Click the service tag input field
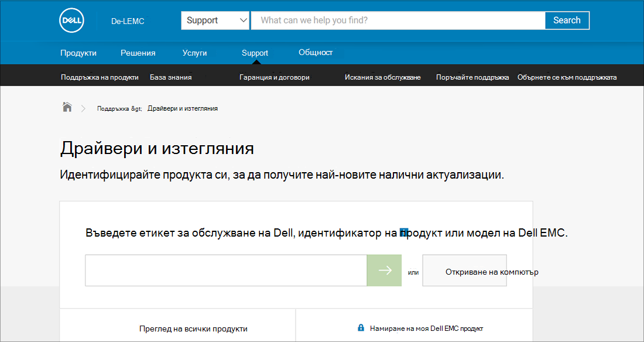 click(226, 271)
